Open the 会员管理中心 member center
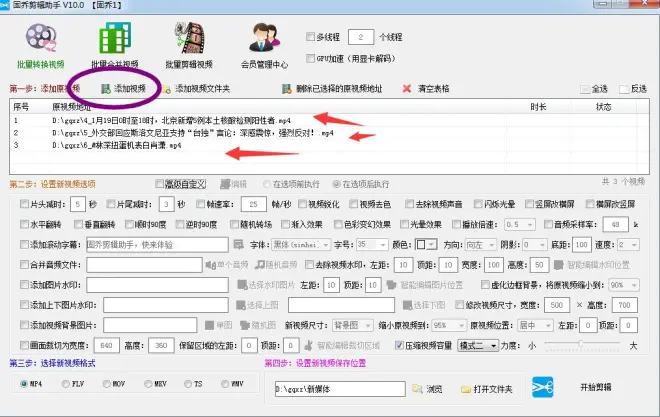The height and width of the screenshot is (417, 660). tap(262, 44)
